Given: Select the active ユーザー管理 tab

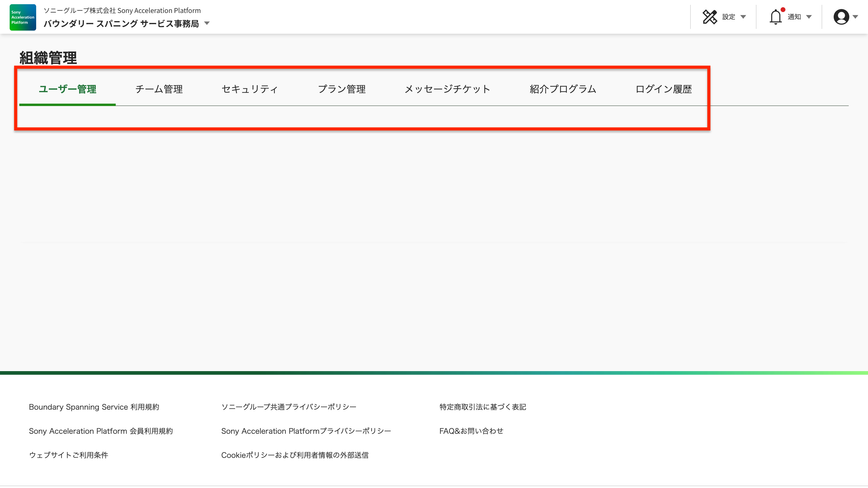Looking at the screenshot, I should click(x=68, y=89).
